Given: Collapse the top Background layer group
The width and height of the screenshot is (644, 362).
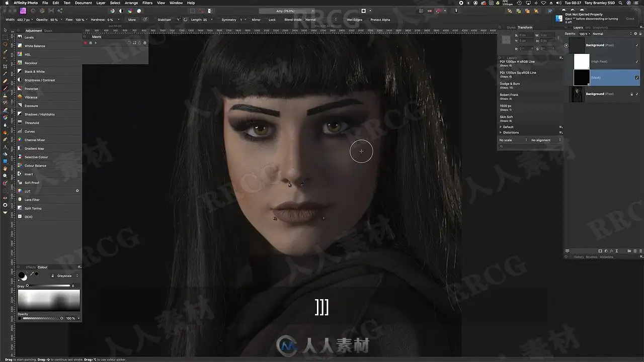Looking at the screenshot, I should (x=566, y=45).
